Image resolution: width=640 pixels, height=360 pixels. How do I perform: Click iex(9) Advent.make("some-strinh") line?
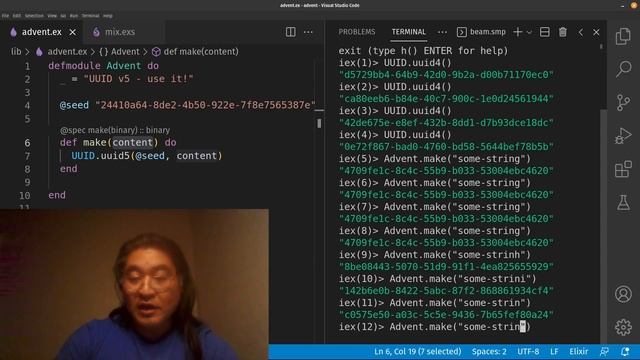pyautogui.click(x=434, y=255)
